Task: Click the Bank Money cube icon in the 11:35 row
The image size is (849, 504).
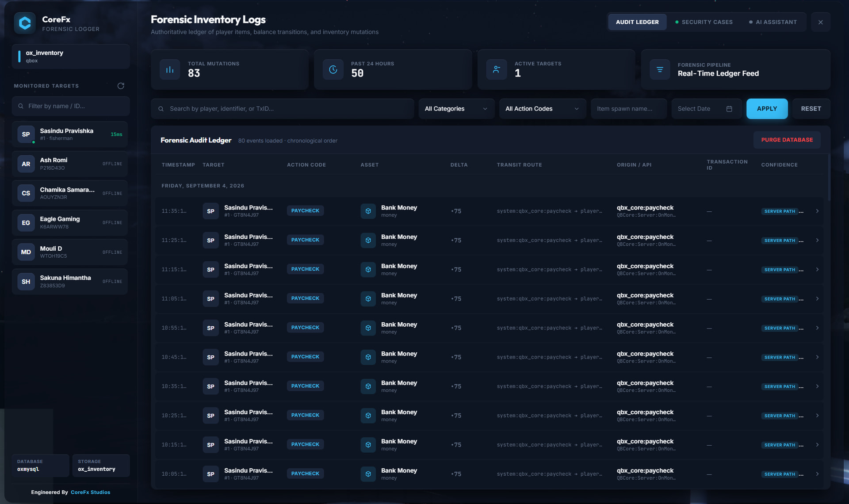Action: click(x=368, y=211)
